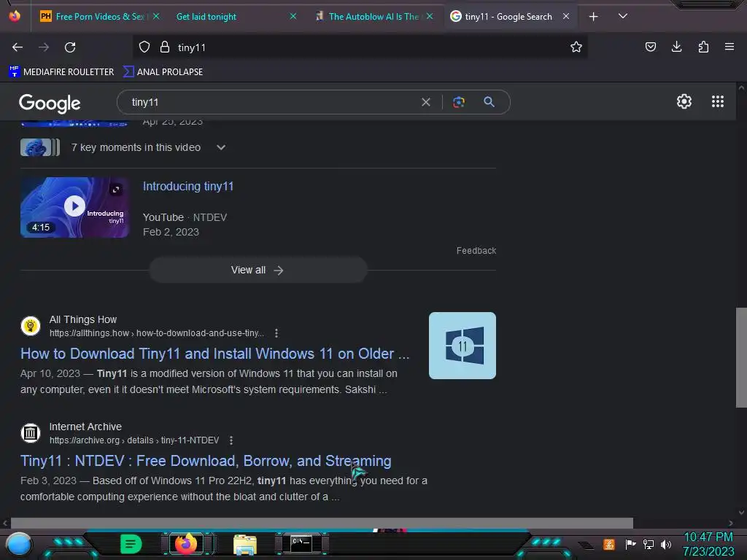This screenshot has height=560, width=747.
Task: Click the Google logo
Action: (x=50, y=103)
